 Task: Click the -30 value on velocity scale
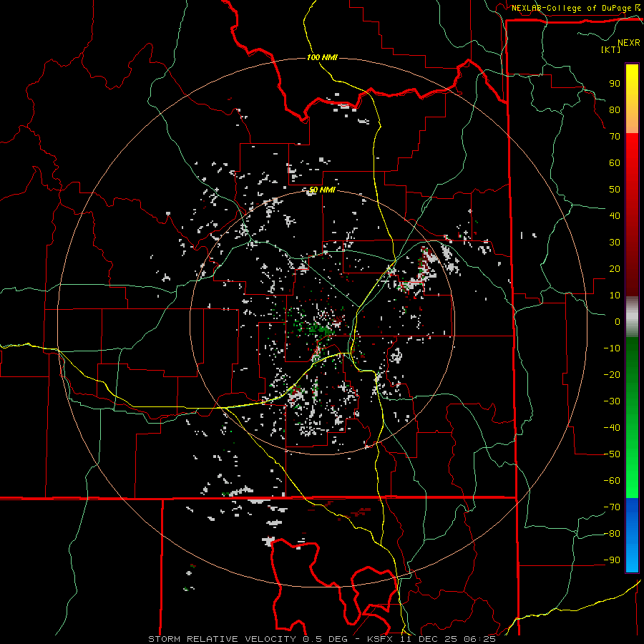coord(612,401)
